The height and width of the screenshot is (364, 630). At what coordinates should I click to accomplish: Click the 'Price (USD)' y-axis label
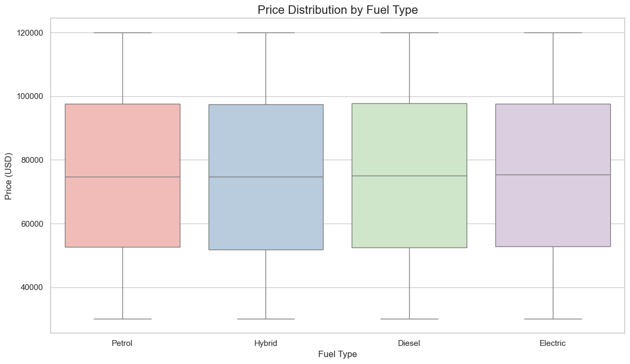click(x=9, y=176)
